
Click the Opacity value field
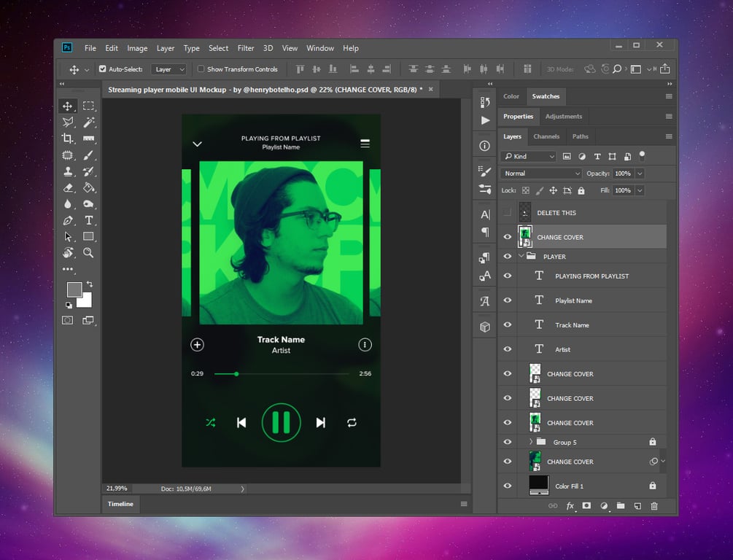click(623, 174)
